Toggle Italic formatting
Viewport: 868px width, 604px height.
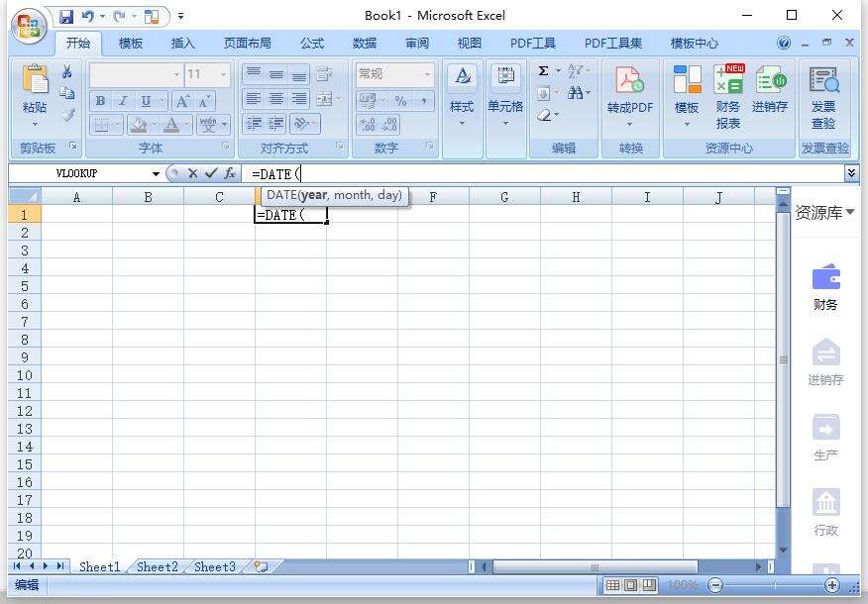point(123,101)
